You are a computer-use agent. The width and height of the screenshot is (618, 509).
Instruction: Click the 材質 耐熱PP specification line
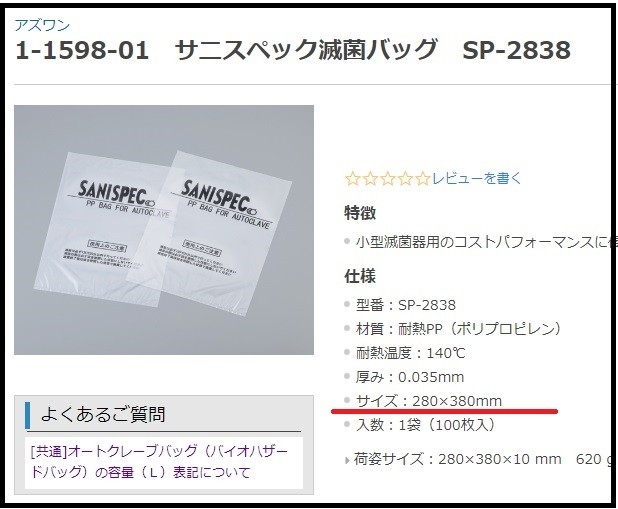458,329
